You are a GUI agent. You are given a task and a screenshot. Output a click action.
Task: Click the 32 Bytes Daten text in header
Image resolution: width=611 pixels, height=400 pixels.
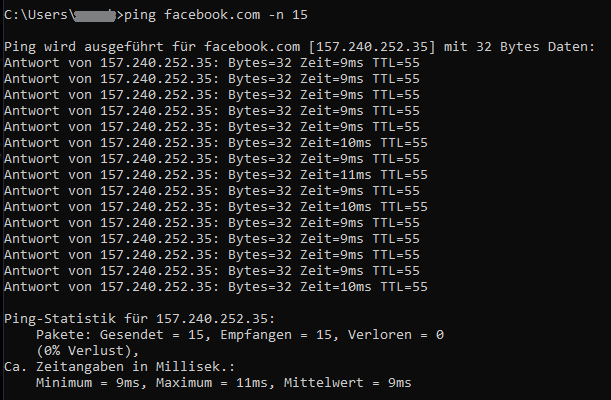coord(535,47)
